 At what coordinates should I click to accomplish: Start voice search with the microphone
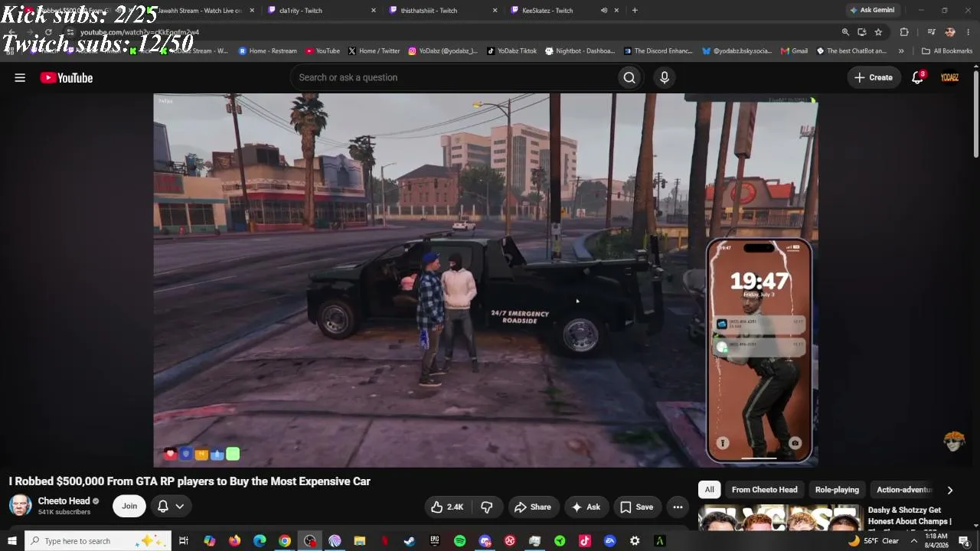click(665, 77)
